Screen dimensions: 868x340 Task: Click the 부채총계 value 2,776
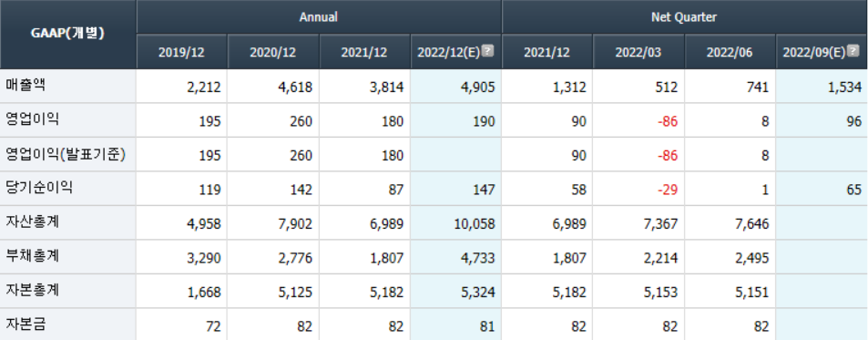click(x=295, y=258)
